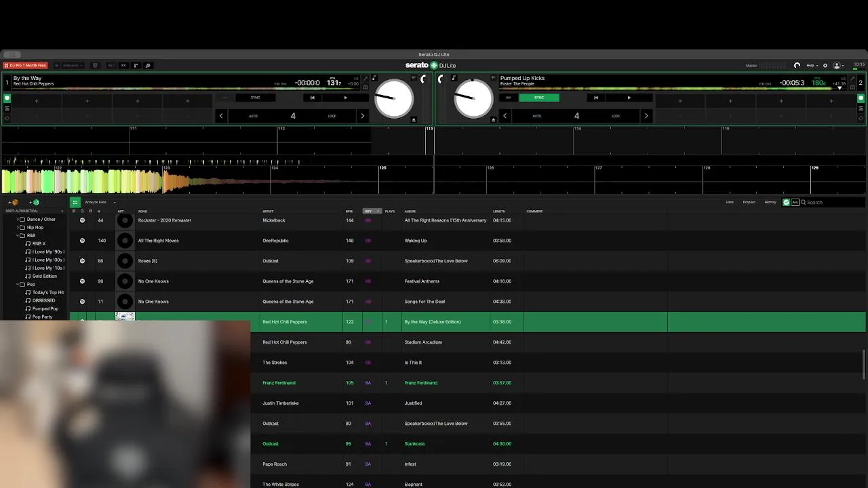Click the deck 1 spinning platter
Screen dimensions: 868x488
(394, 98)
